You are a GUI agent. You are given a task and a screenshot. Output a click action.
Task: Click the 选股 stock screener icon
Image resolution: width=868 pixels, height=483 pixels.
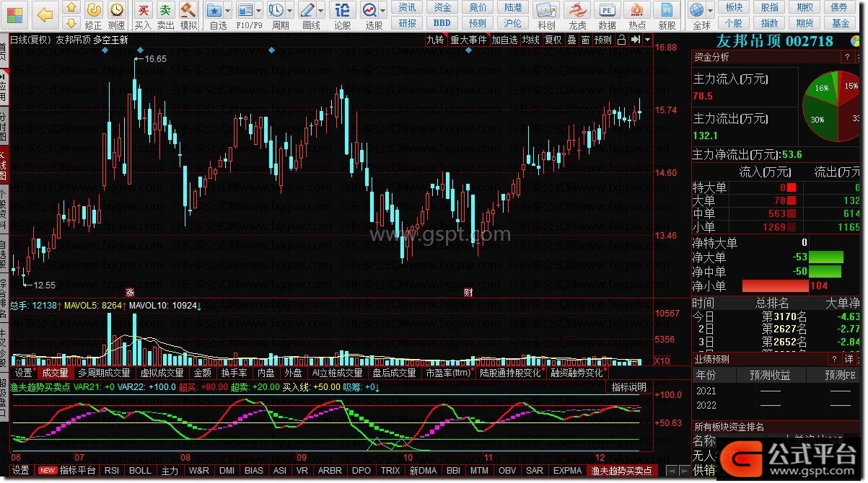click(x=370, y=10)
